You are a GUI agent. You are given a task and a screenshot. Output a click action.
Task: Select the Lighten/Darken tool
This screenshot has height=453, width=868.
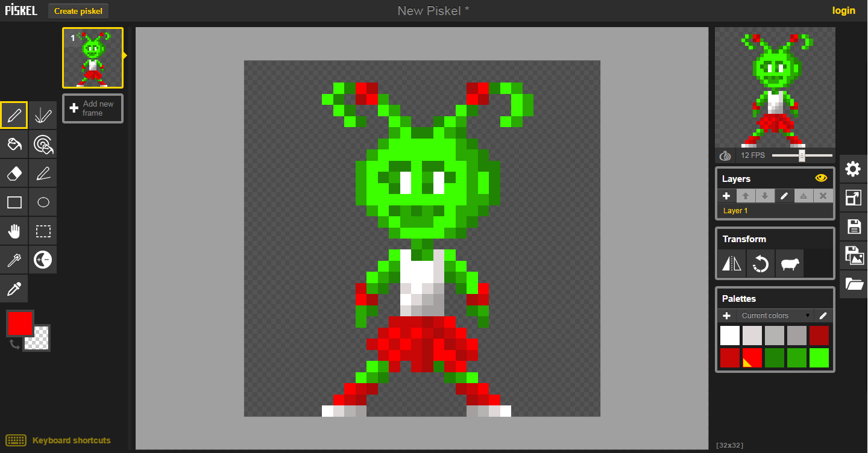pos(43,260)
